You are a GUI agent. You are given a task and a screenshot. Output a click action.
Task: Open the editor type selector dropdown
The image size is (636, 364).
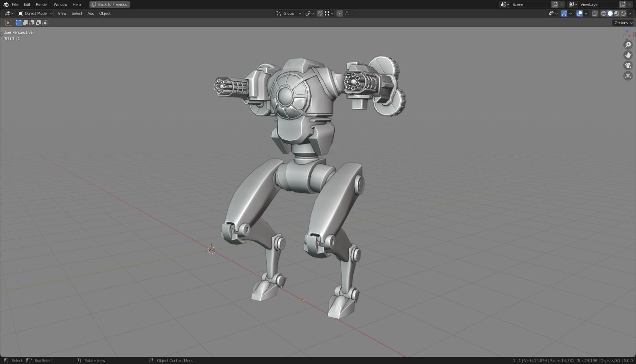9,13
